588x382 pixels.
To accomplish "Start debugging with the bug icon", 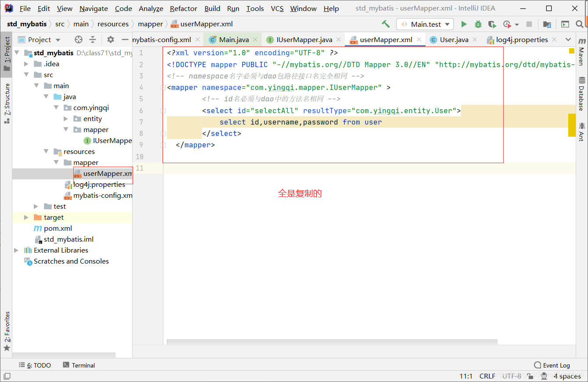I will (478, 24).
